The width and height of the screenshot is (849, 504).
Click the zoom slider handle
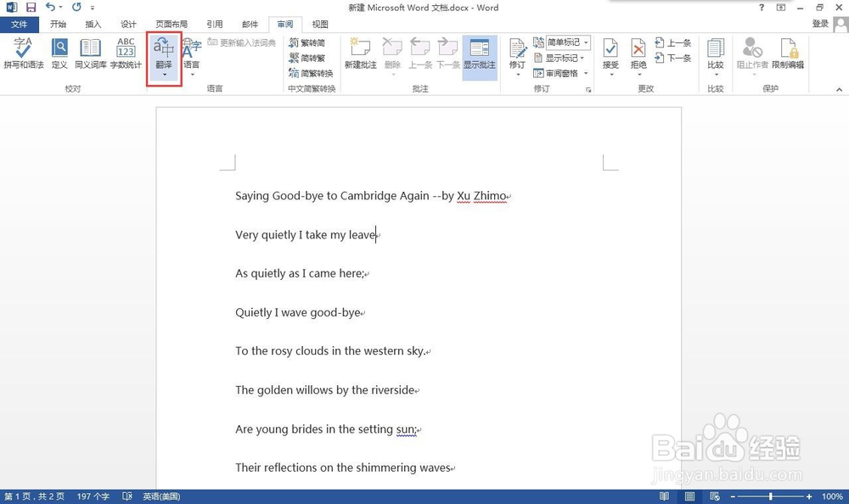click(771, 496)
